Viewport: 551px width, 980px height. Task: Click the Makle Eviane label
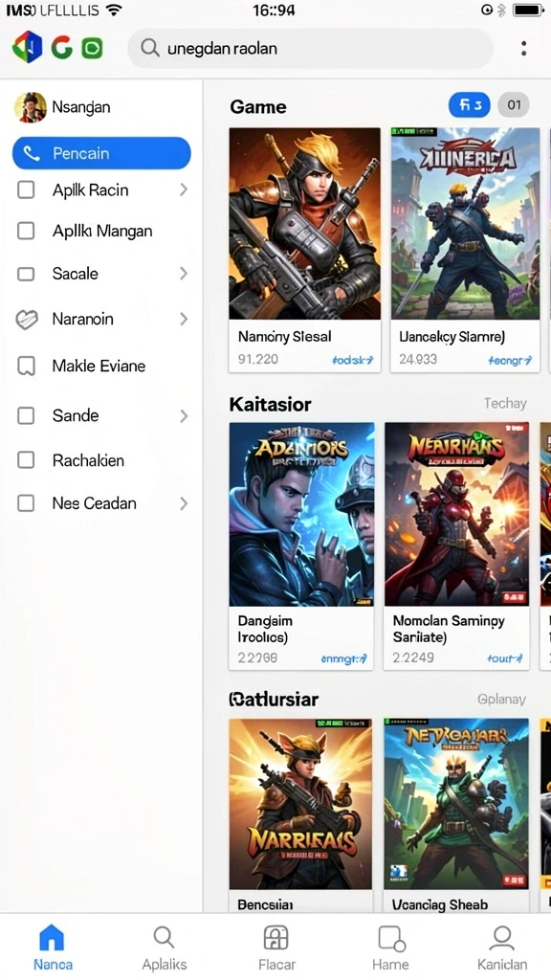point(99,367)
